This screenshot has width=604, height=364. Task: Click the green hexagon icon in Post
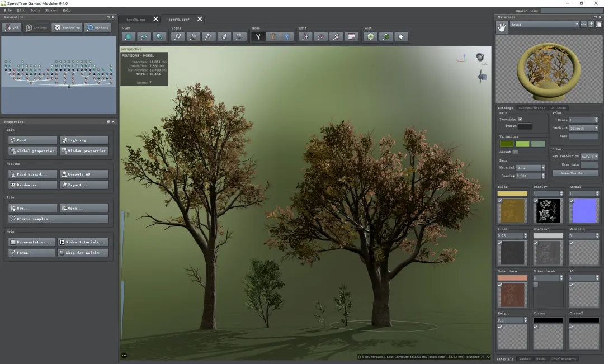pyautogui.click(x=370, y=37)
